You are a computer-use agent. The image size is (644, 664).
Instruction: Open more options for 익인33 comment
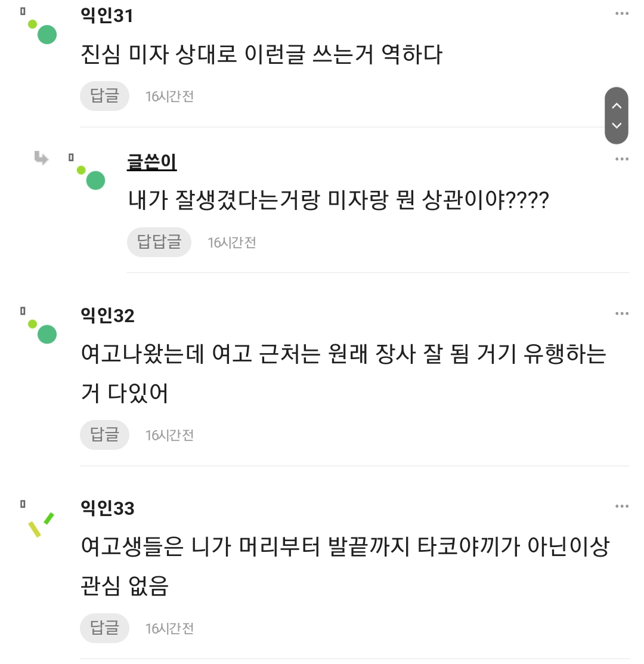click(x=621, y=507)
